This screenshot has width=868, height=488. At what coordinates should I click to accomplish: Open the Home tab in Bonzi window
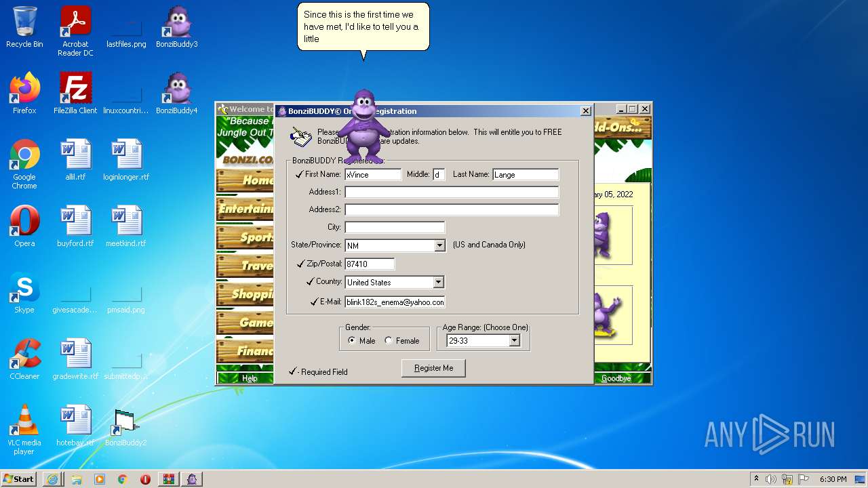245,180
